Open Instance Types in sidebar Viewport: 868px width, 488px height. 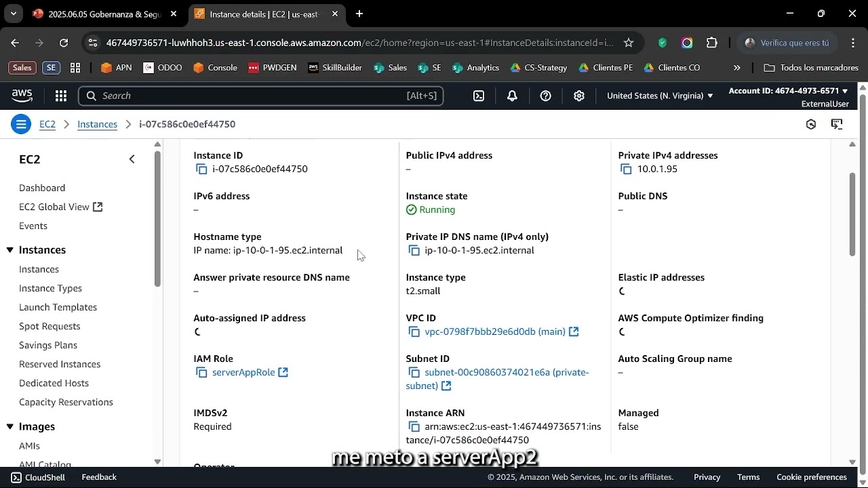point(50,288)
